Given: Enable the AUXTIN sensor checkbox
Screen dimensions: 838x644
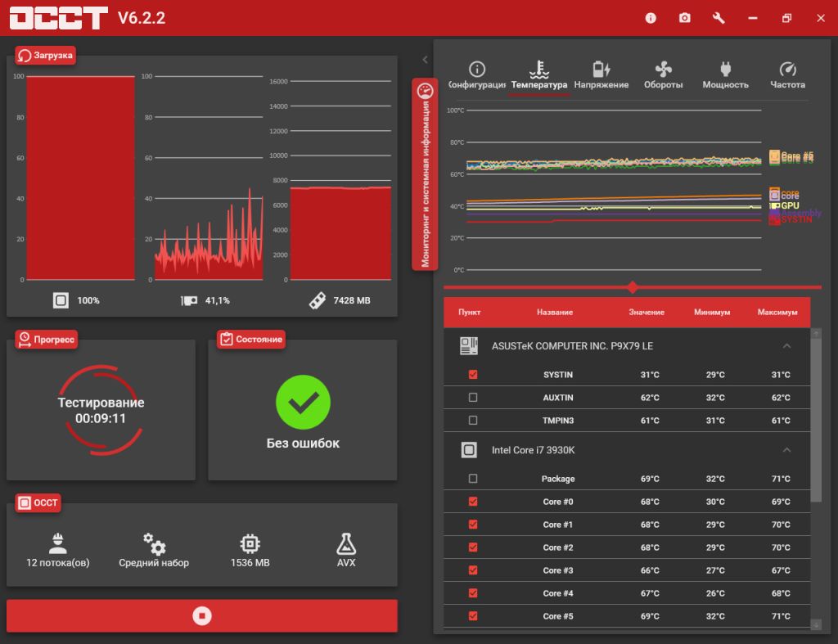Looking at the screenshot, I should [473, 398].
